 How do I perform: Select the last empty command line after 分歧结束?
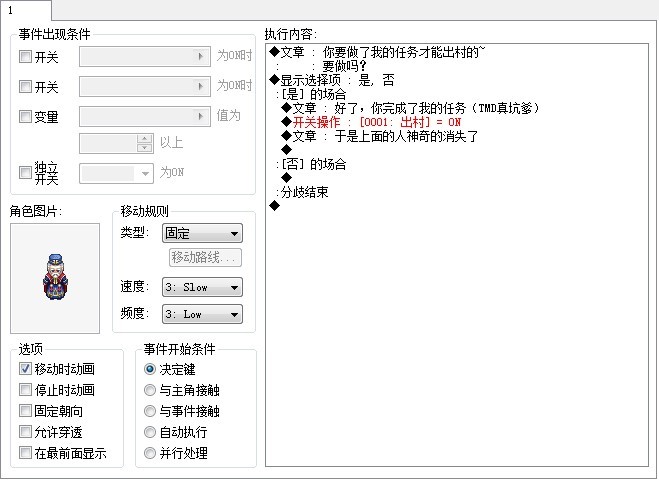tap(274, 206)
